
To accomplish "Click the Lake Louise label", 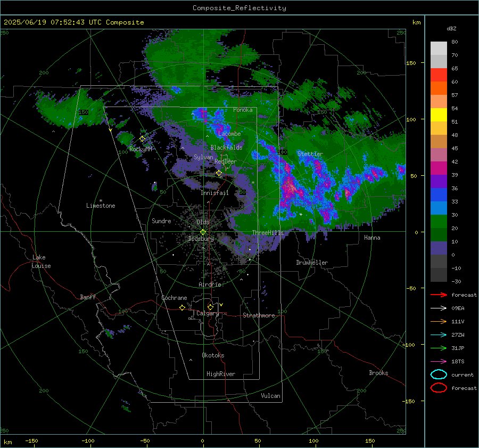I will pos(41,262).
